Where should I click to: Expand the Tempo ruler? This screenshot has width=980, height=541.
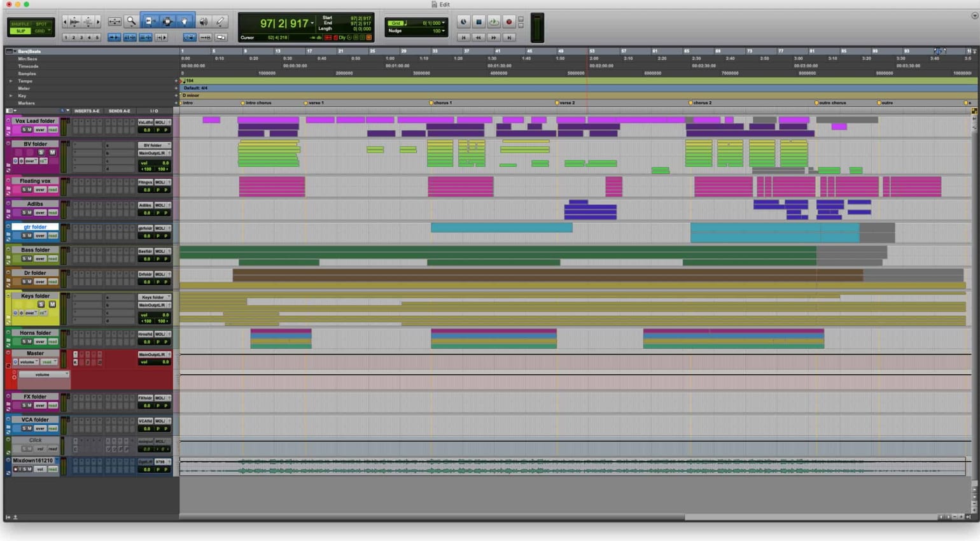[x=10, y=81]
